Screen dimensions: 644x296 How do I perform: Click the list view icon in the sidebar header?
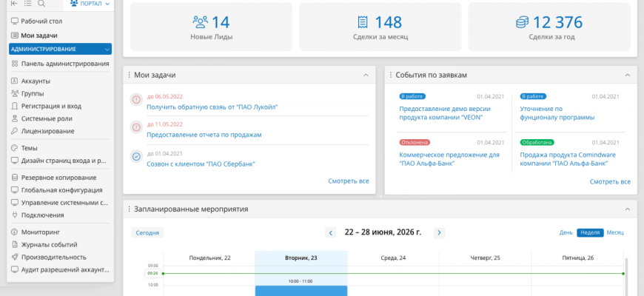point(28,4)
